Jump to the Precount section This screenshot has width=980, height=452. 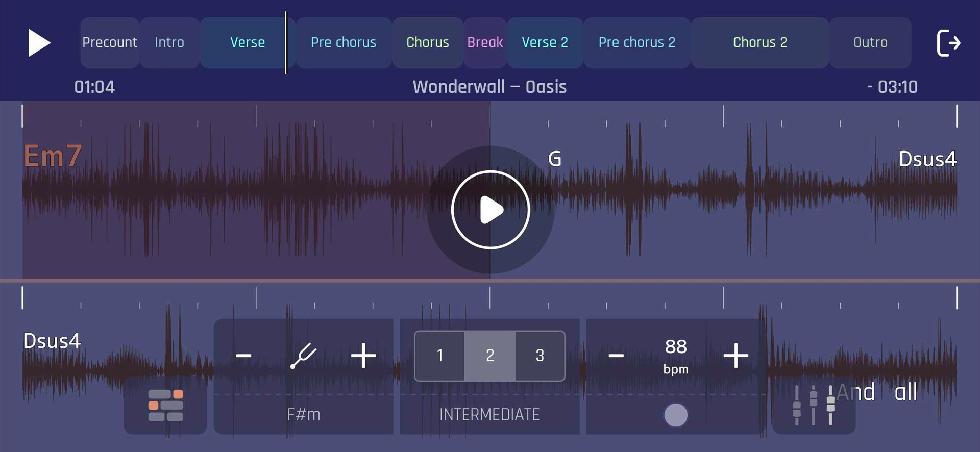pos(110,43)
